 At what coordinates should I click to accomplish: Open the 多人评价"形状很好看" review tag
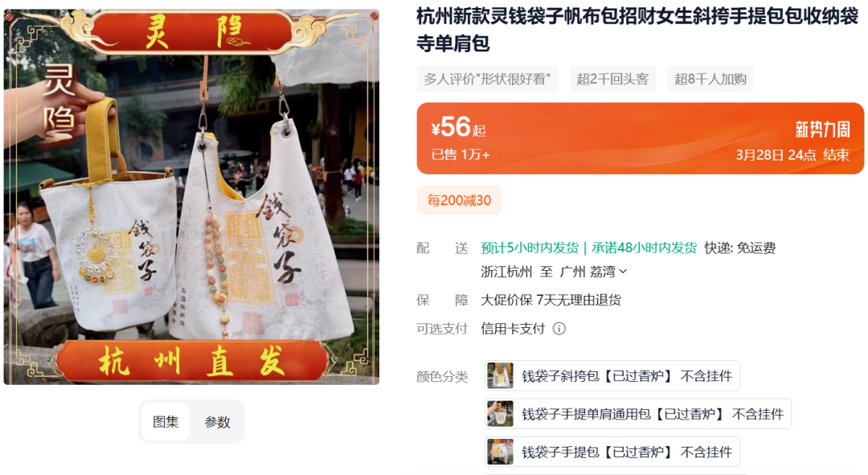pos(487,79)
